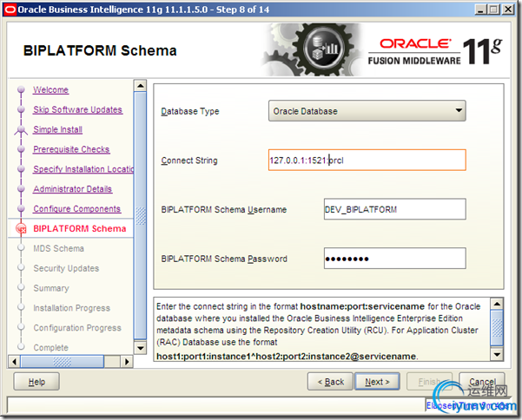The image size is (522, 420).
Task: Click the Configuration Progress step label
Action: click(77, 328)
